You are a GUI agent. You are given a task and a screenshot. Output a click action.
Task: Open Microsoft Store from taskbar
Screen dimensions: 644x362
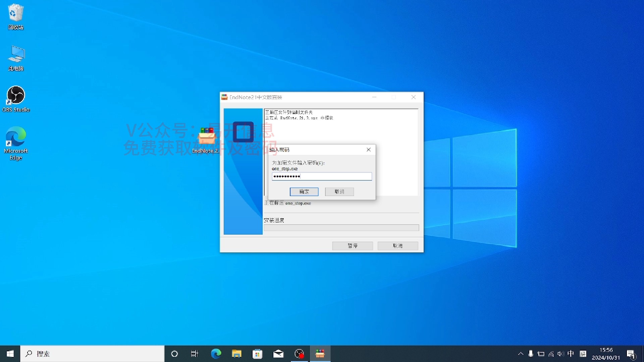click(258, 354)
